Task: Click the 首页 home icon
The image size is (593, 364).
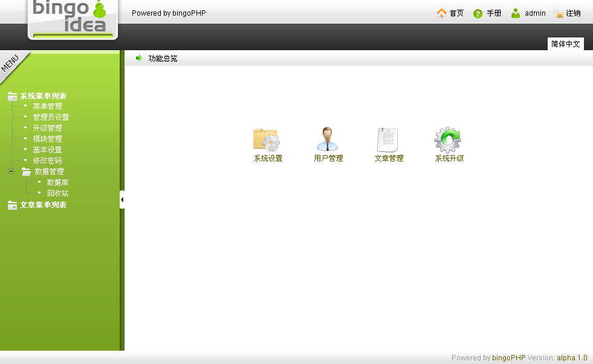Action: point(441,13)
